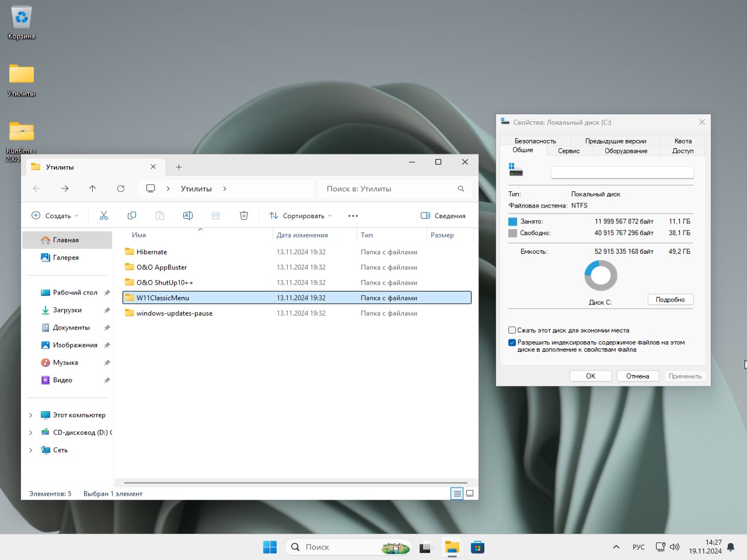
Task: Switch to large thumbnails view icon
Action: (x=470, y=494)
